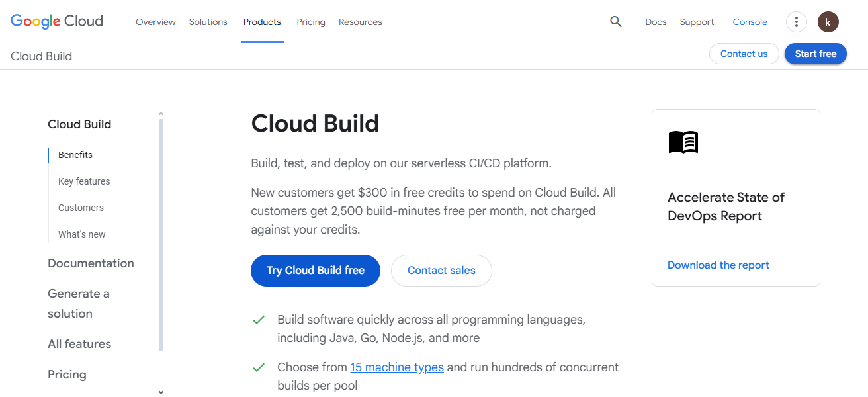Click the DevOps Report book icon

683,142
